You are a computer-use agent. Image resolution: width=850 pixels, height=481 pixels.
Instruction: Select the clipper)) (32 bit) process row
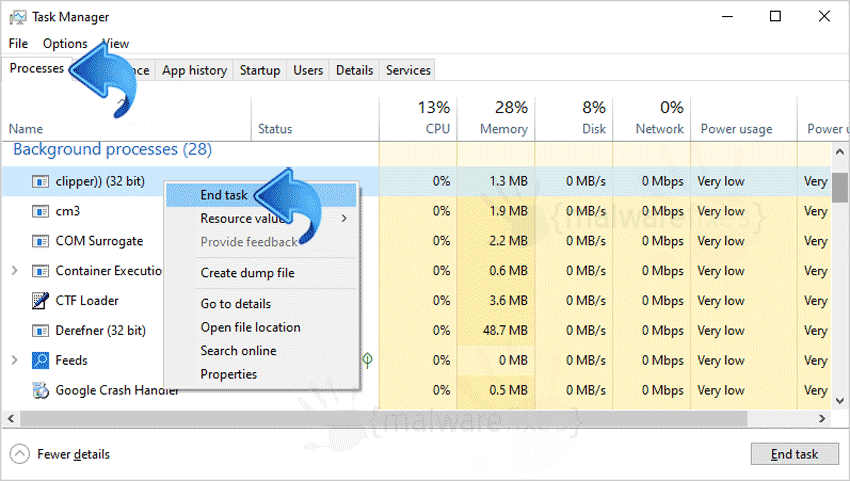pos(416,181)
